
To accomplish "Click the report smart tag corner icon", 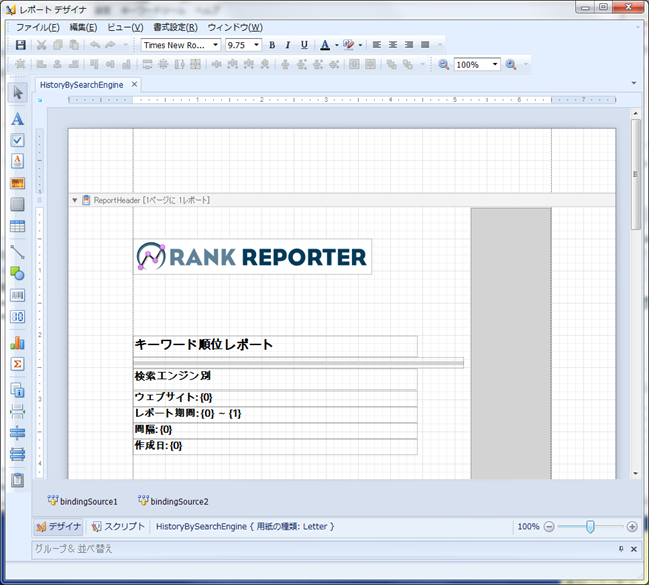I will pos(40,100).
